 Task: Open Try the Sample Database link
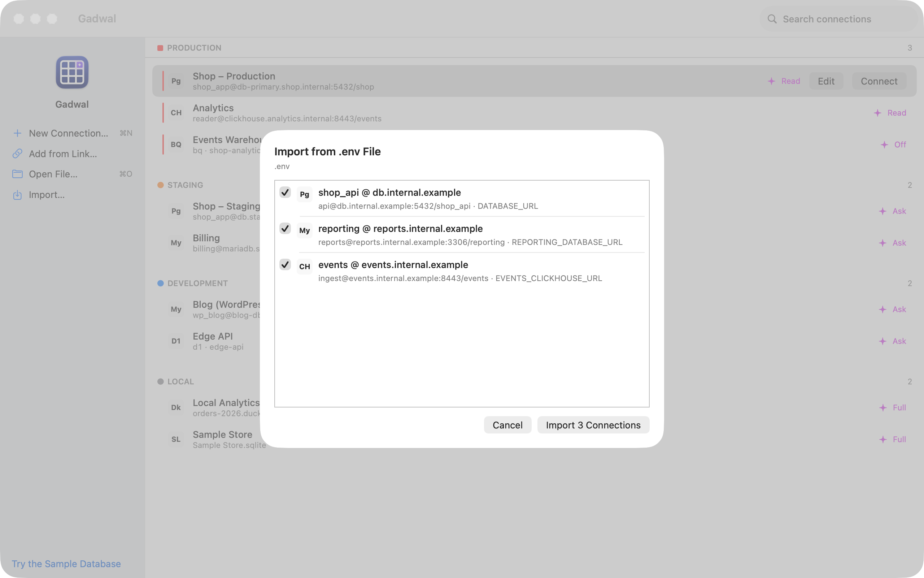[66, 564]
